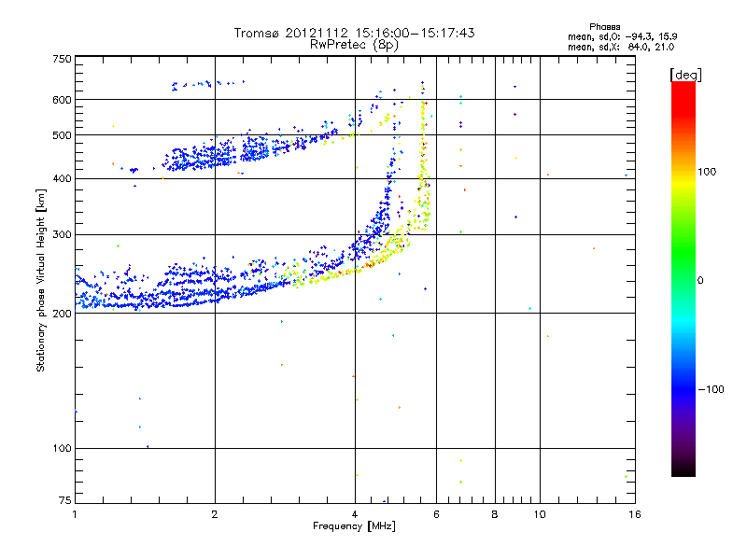Image resolution: width=747 pixels, height=560 pixels.
Task: Click the x-axis tick label '10'
Action: coord(540,514)
